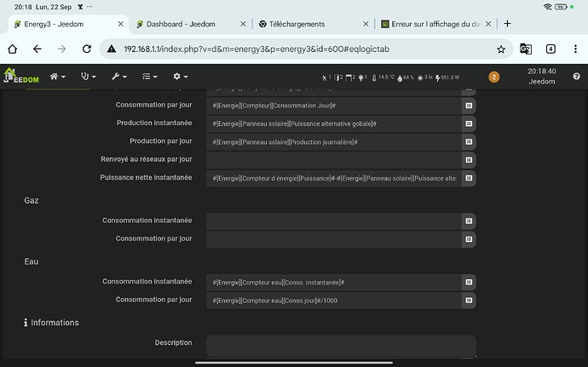Viewport: 588px width, 367px height.
Task: Click the 961.3 W power summary
Action: 447,77
